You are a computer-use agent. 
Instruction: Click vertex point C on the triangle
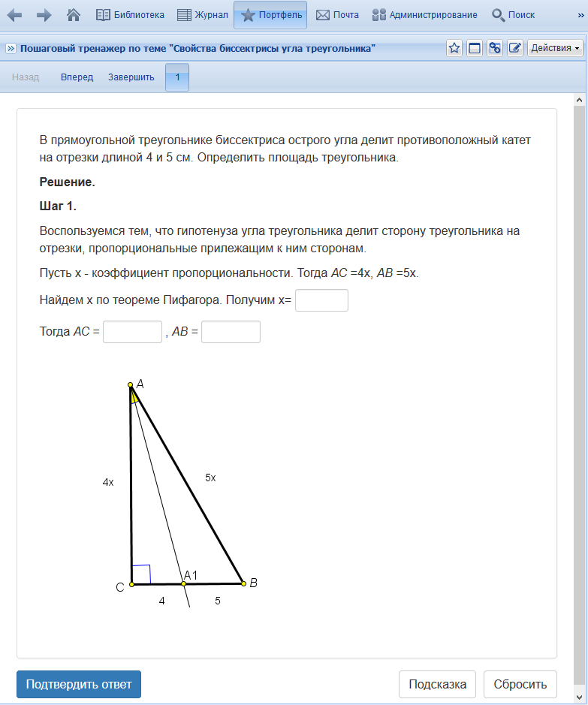point(131,585)
